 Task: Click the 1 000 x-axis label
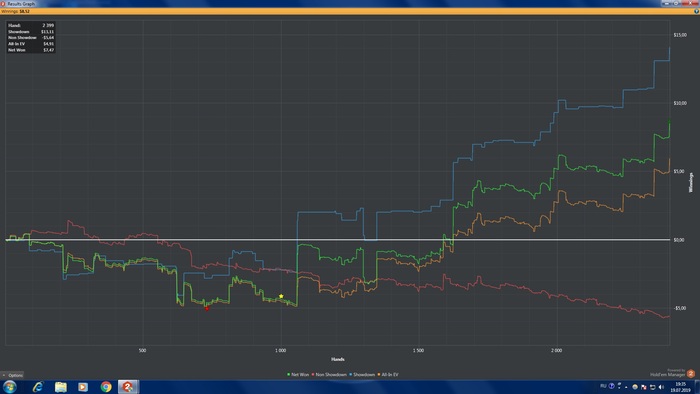(280, 350)
